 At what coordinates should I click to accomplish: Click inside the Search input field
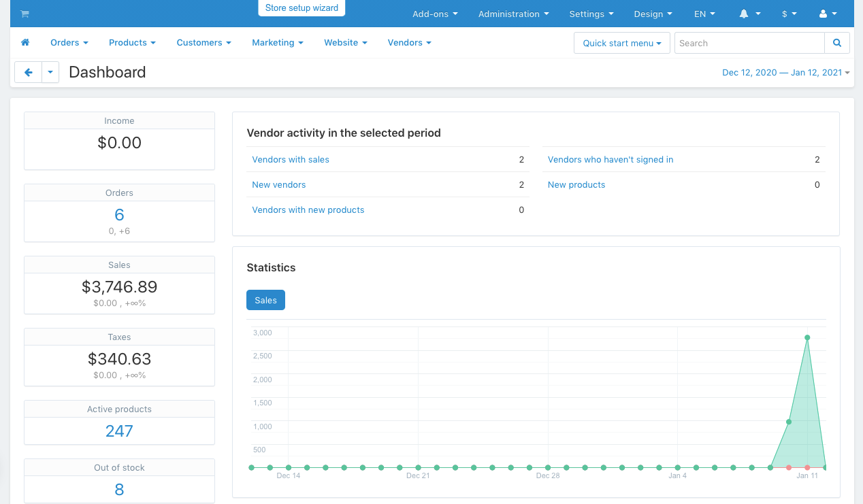pos(749,43)
